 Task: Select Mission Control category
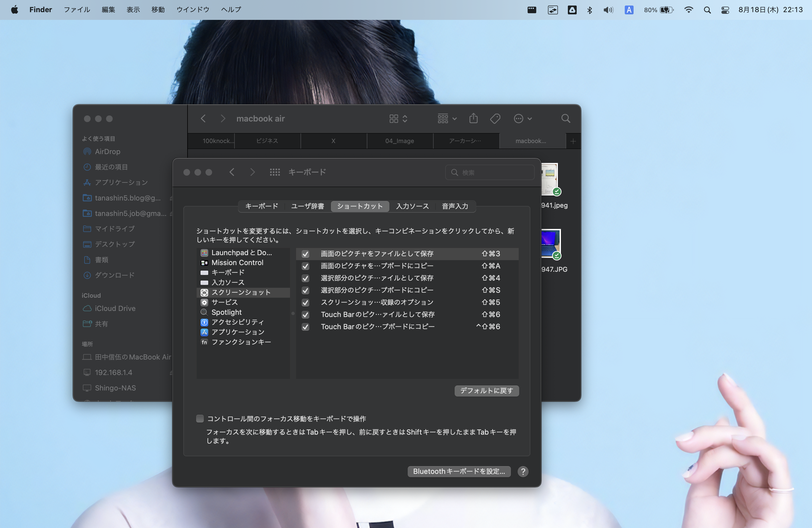coord(243,263)
